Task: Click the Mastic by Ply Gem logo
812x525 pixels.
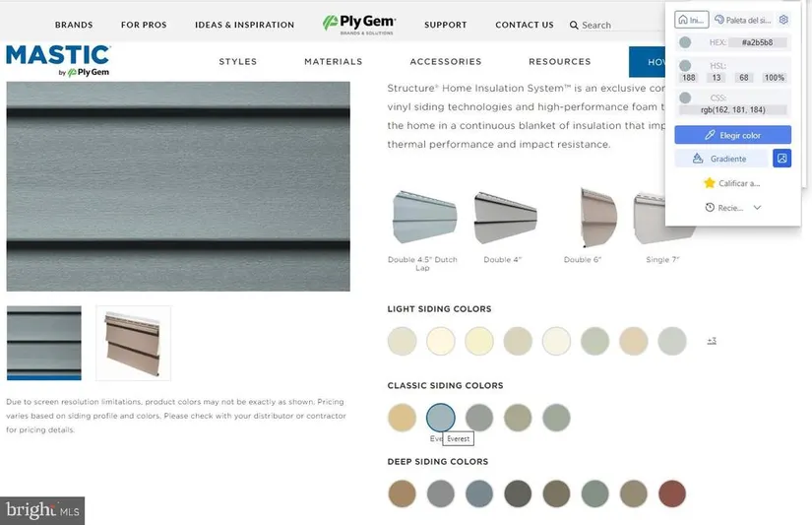Action: tap(58, 61)
